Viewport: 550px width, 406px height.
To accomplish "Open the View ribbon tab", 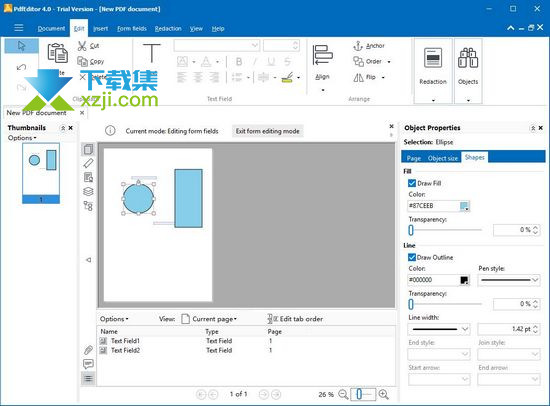I will (x=196, y=28).
